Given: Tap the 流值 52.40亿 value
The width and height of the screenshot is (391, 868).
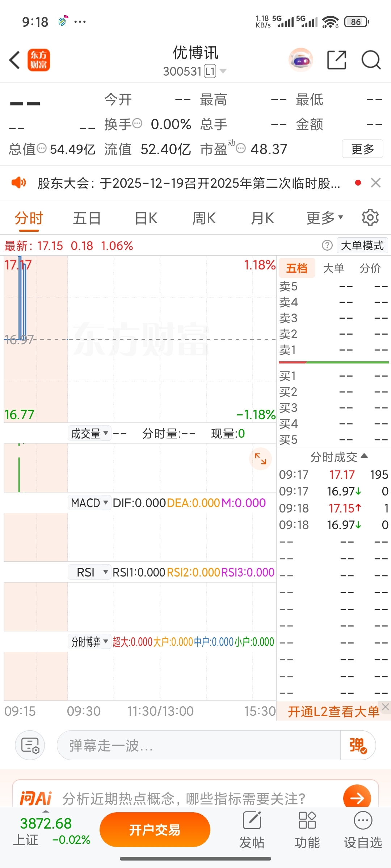Looking at the screenshot, I should coord(166,149).
